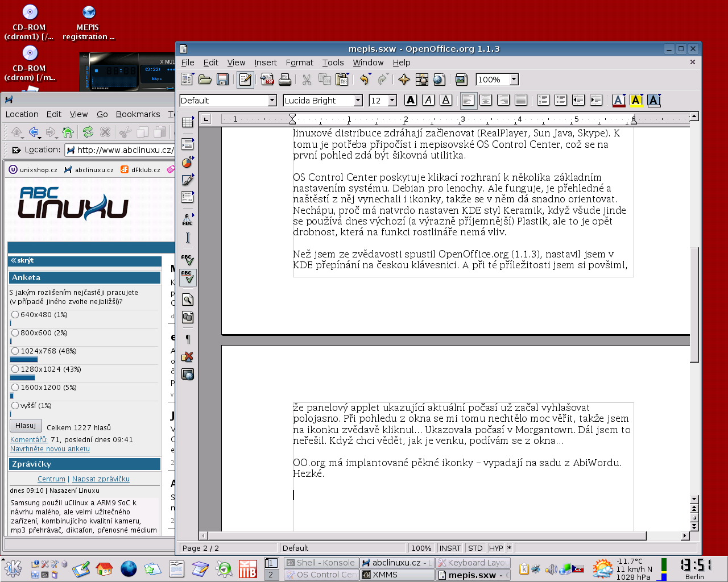Center align the paragraph
The width and height of the screenshot is (728, 582).
click(486, 100)
